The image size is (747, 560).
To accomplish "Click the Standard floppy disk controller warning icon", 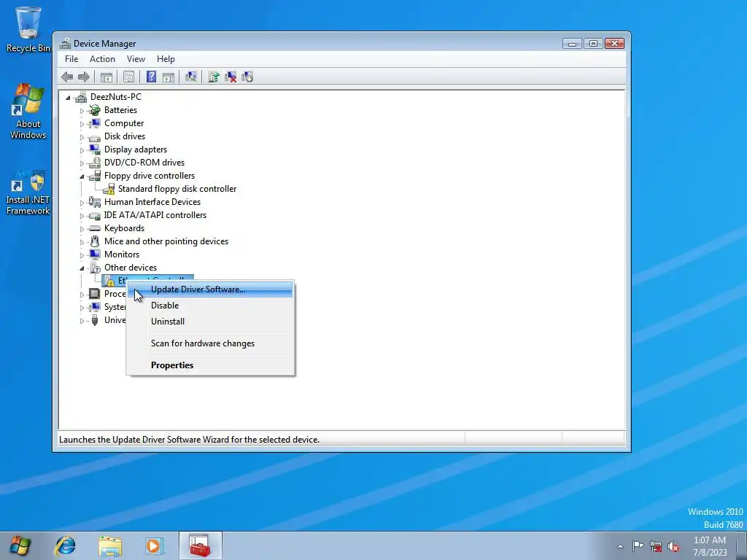I will point(109,189).
